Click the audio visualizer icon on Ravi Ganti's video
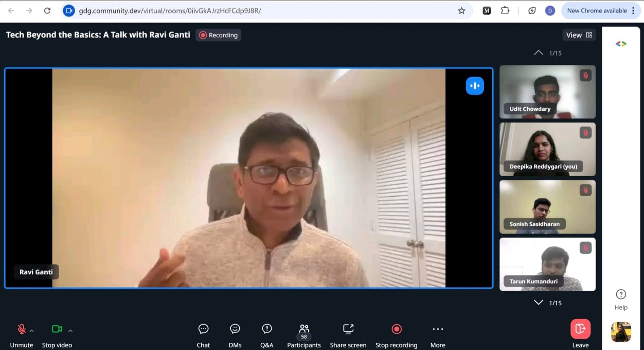The image size is (644, 350). (475, 85)
